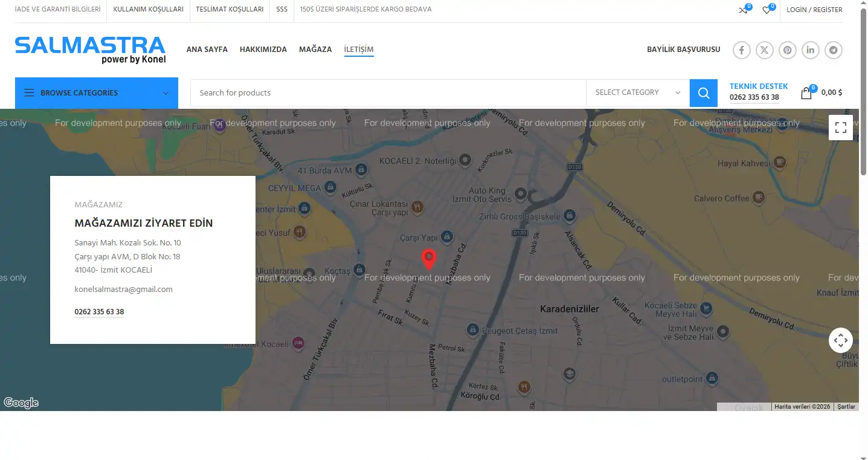Open the Pinterest social icon
This screenshot has height=460, width=868.
(788, 50)
